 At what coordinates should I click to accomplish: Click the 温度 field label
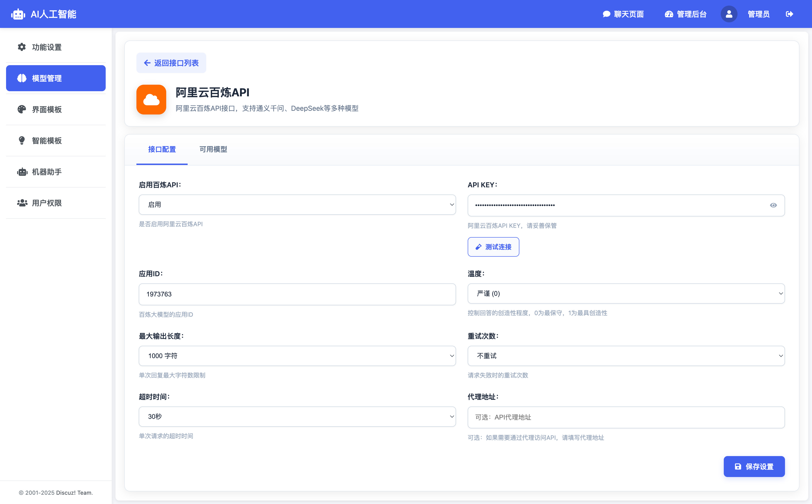click(x=476, y=273)
